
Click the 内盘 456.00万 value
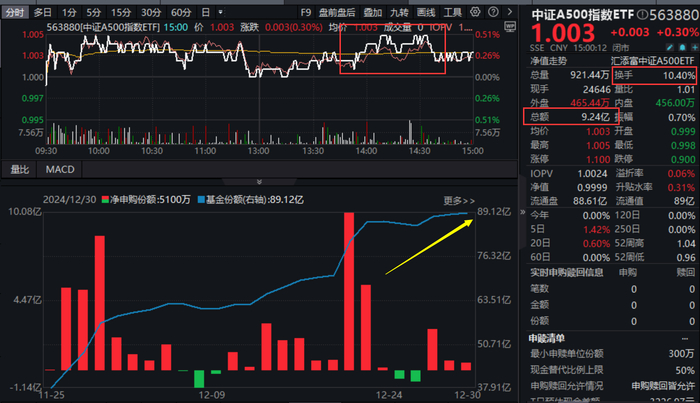tap(675, 103)
